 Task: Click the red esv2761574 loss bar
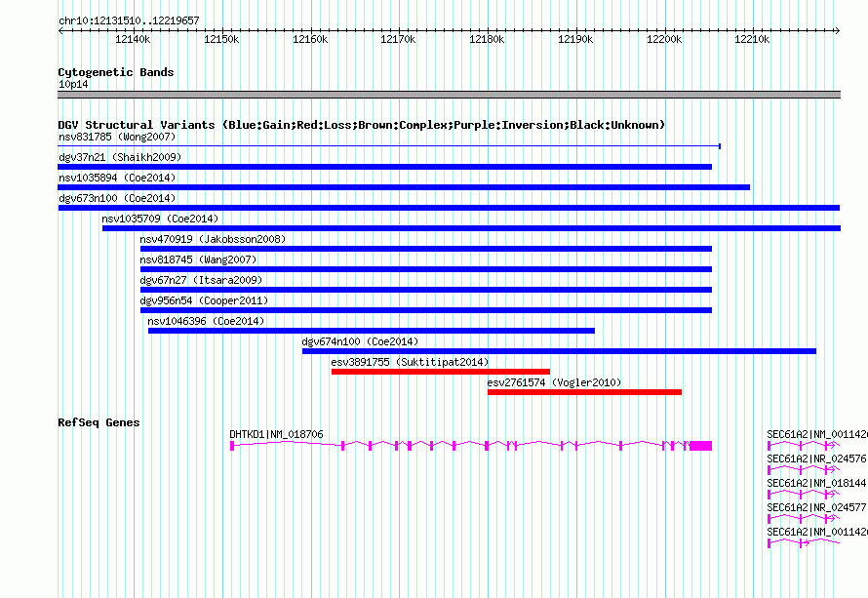(584, 392)
